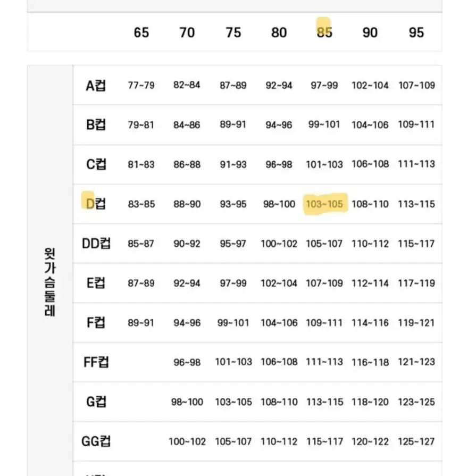Click the 109~111 cell in B컵 row
476x476 pixels.
coord(416,124)
